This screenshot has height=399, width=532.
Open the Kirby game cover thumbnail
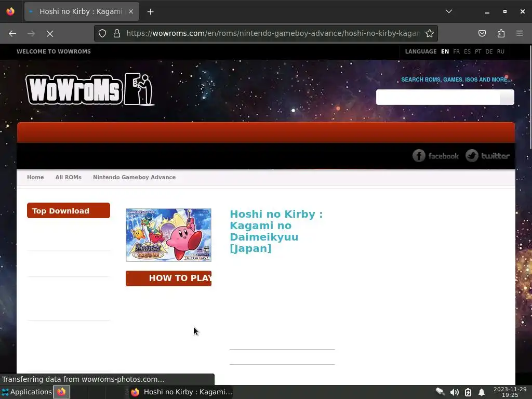pos(169,235)
